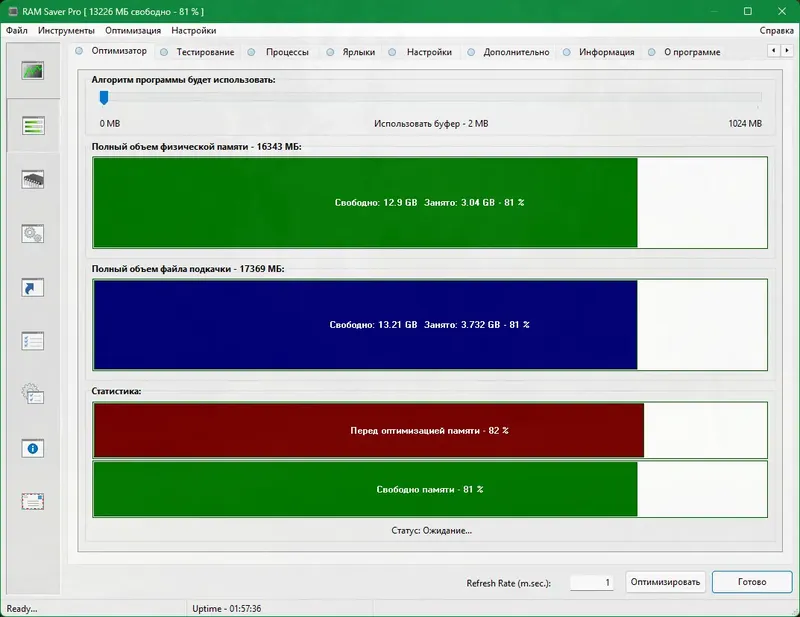Open the Инструменты menu
The image size is (800, 617).
pos(69,30)
